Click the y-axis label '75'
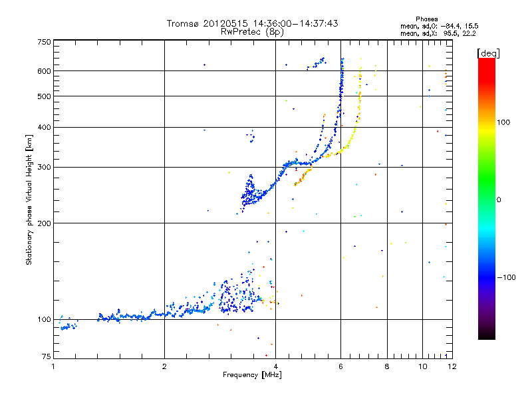 coord(47,356)
